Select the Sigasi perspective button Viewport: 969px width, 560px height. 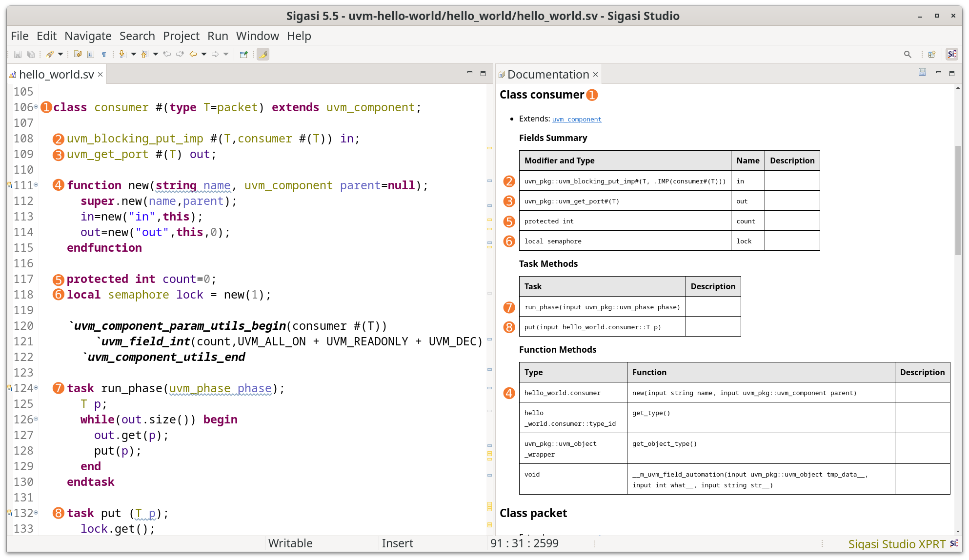951,54
